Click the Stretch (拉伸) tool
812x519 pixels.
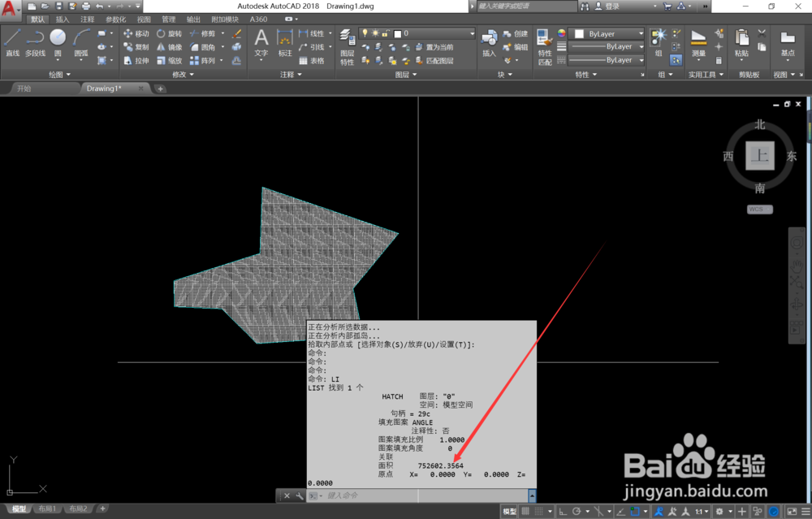(x=136, y=61)
